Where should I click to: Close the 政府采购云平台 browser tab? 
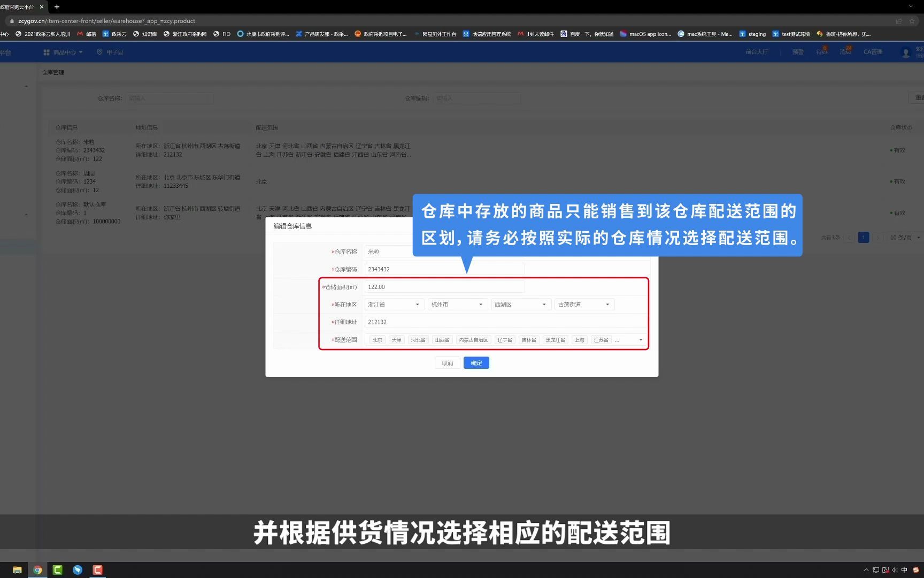(42, 7)
